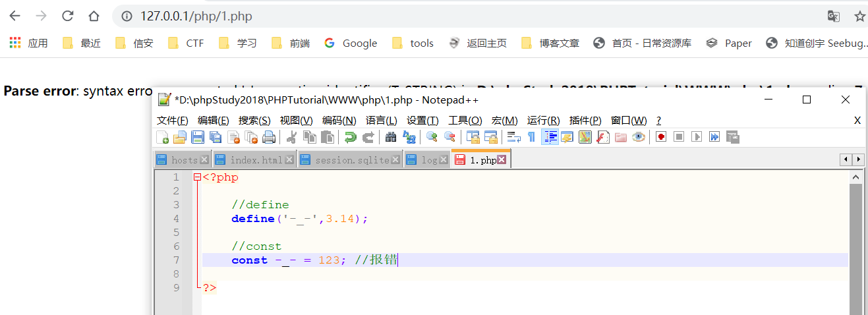Open 宏(M) menu
Viewport: 868px width, 315px height.
(505, 121)
